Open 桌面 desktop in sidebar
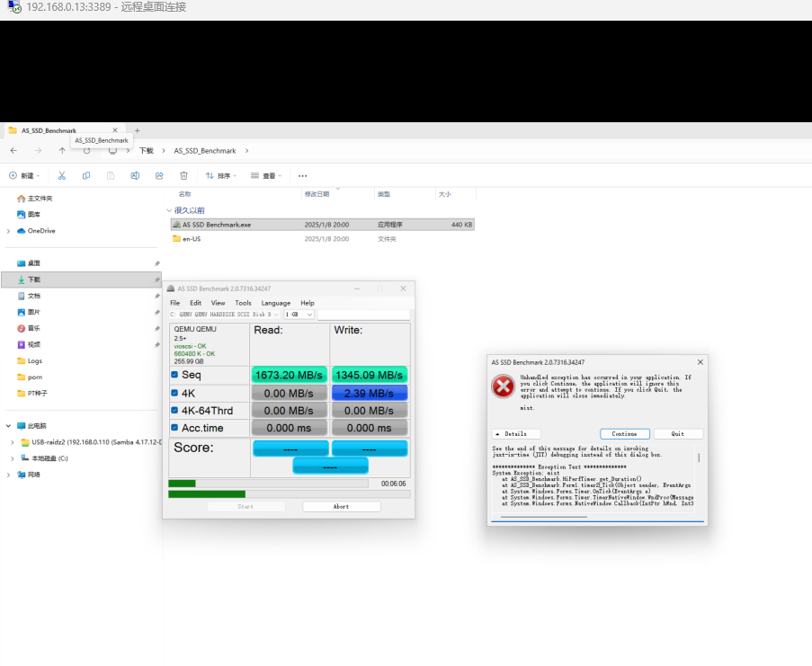 pos(29,263)
